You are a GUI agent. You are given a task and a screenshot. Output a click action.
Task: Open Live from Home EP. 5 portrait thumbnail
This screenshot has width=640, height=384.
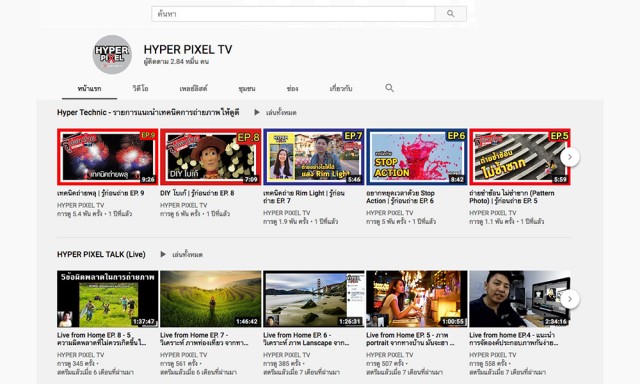pos(417,299)
